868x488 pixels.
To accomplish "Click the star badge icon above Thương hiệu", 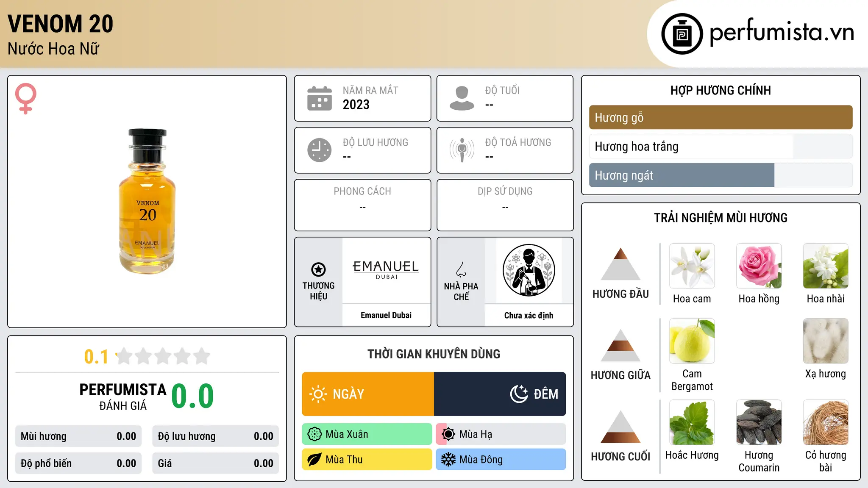I will [x=318, y=269].
